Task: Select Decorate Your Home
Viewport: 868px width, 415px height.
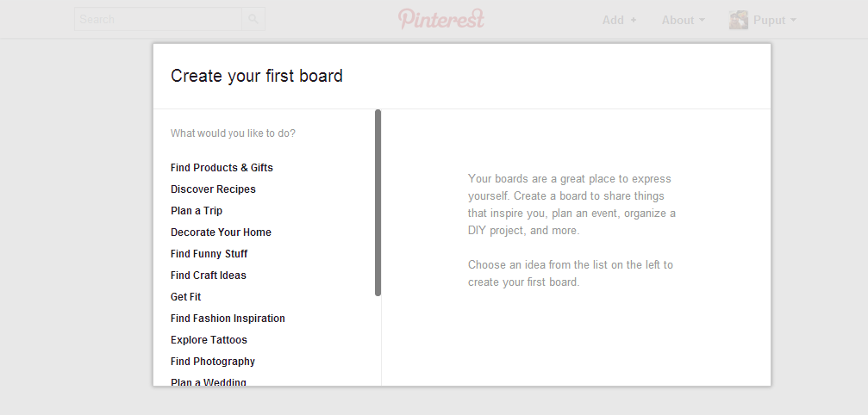Action: (221, 232)
